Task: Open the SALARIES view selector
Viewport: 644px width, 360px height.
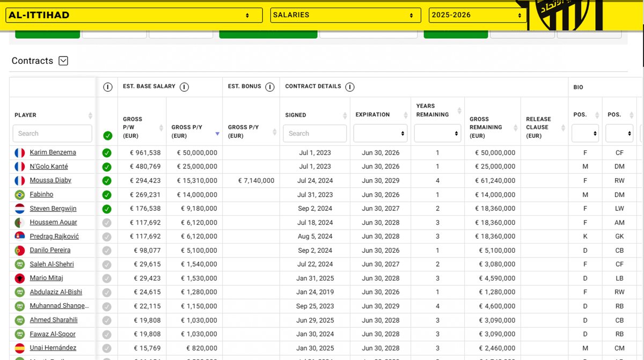Action: [345, 15]
